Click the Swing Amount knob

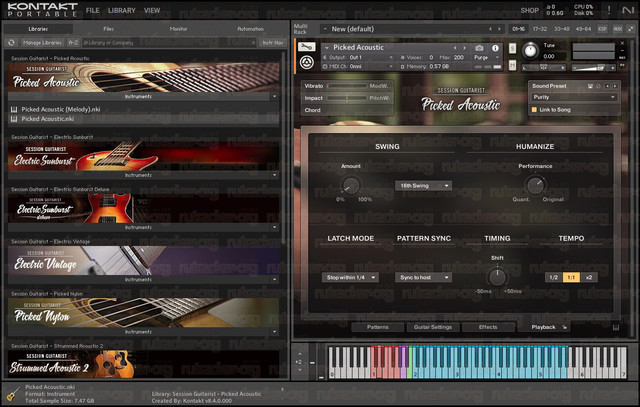click(351, 186)
